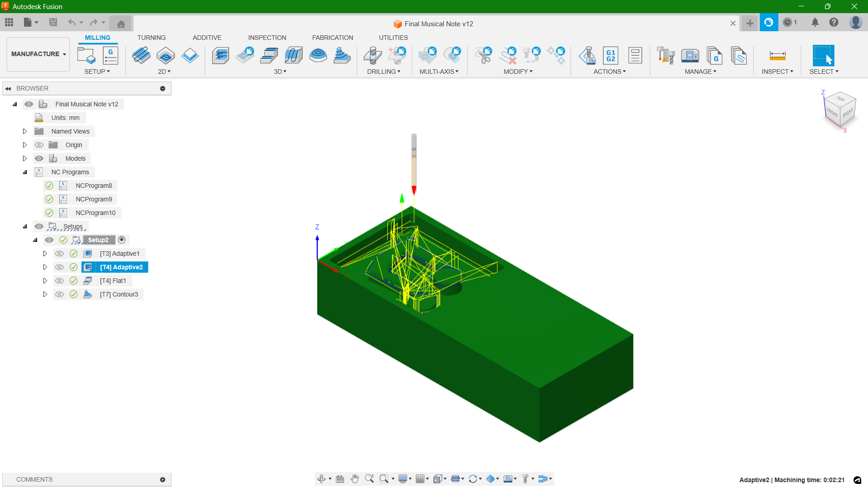Open the 3D panel dropdown
868x488 pixels.
280,72
